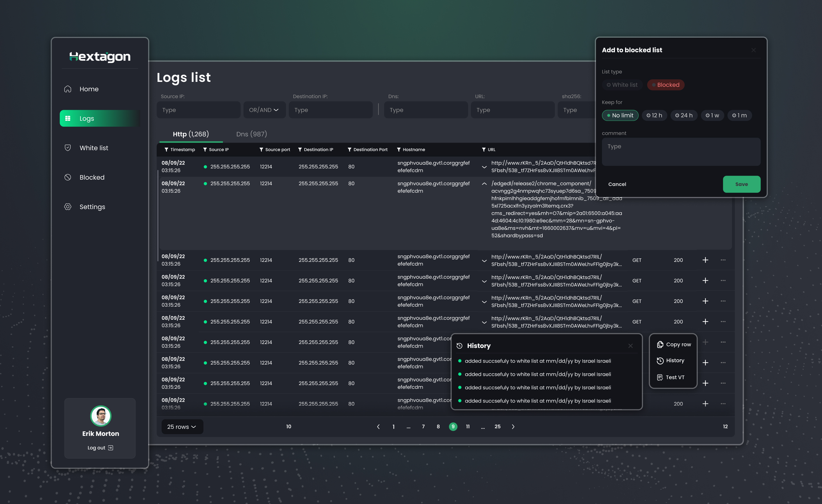Click Copy row in context menu
The width and height of the screenshot is (822, 504).
pos(674,344)
